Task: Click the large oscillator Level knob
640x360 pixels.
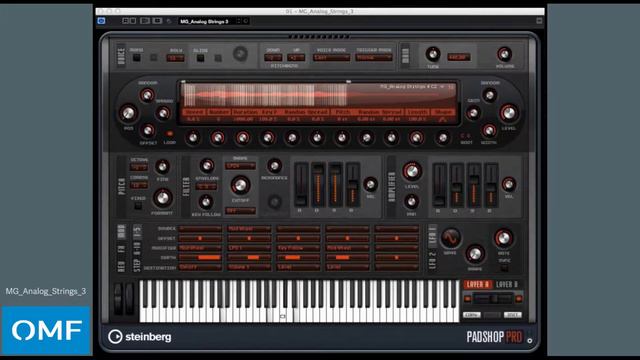Action: [509, 113]
